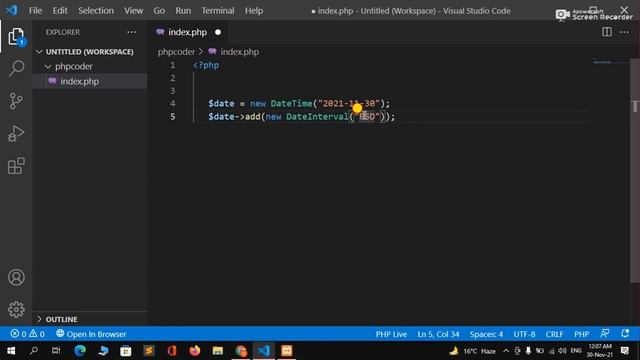Open the Go menu
640x360 pixels.
(159, 11)
